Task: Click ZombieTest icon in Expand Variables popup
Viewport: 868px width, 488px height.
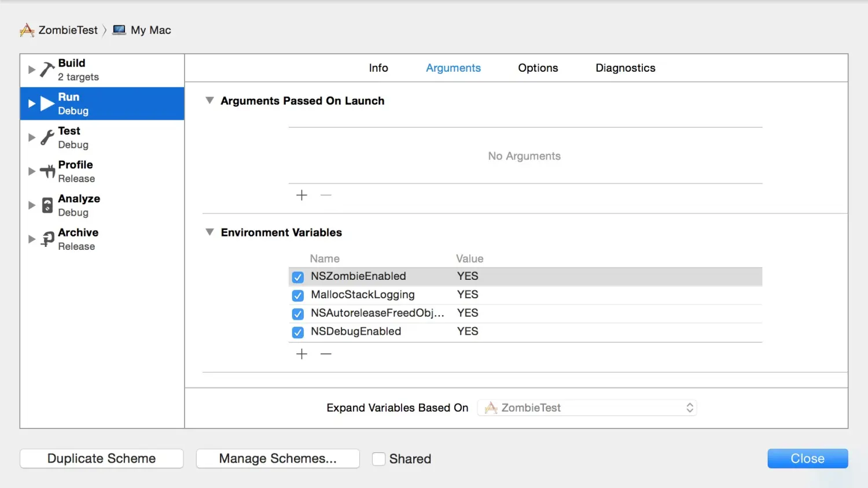Action: (x=491, y=408)
